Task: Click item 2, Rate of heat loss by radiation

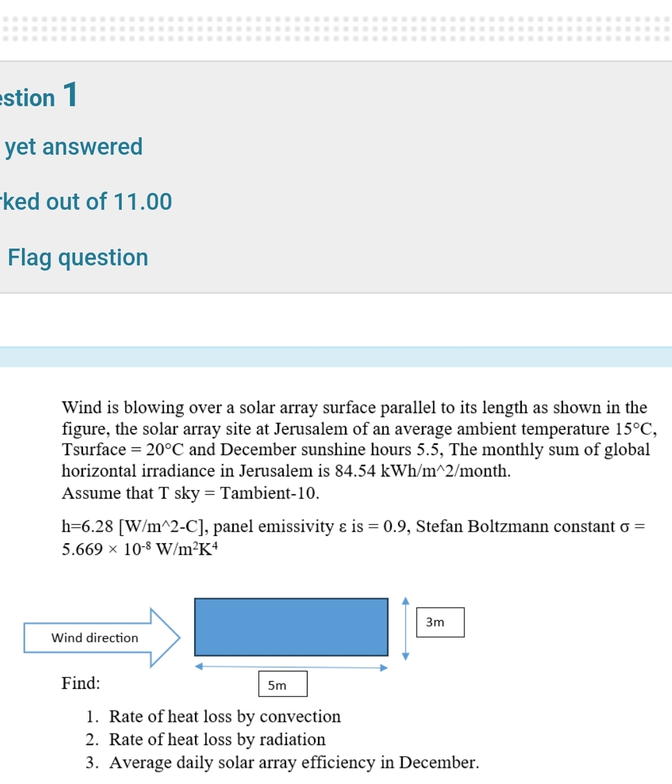Action: coord(217,739)
